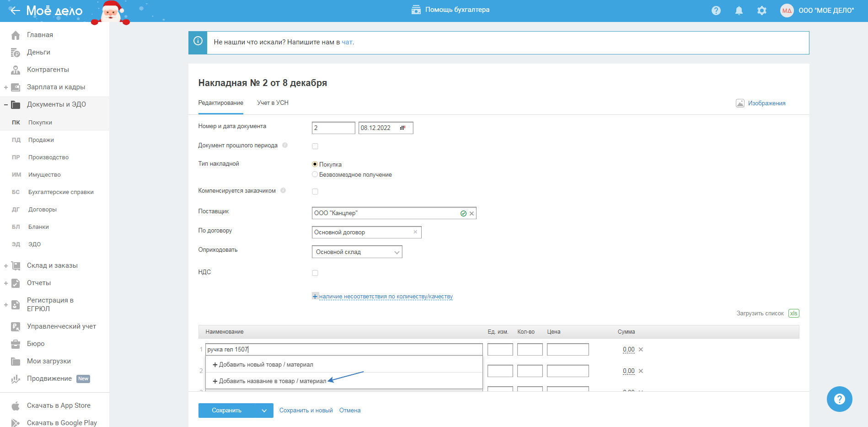Viewport: 868px width, 427px height.
Task: Click the Продвижение chart icon
Action: [16, 379]
